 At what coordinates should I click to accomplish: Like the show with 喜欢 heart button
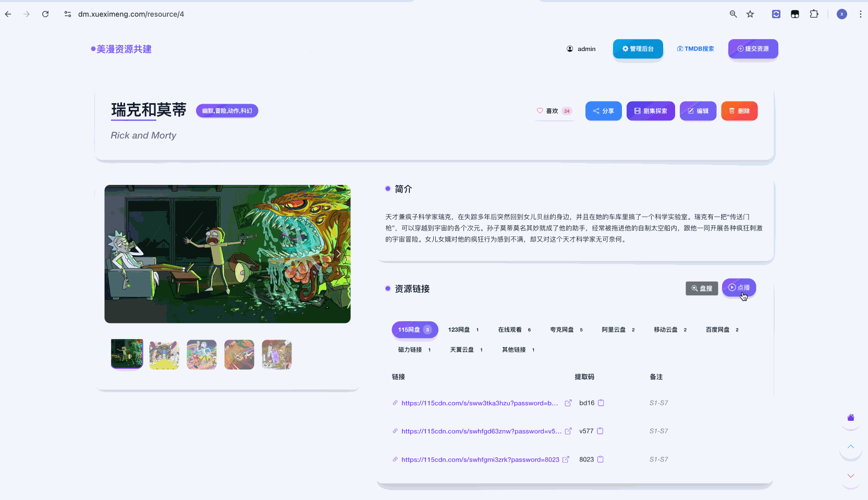[554, 111]
